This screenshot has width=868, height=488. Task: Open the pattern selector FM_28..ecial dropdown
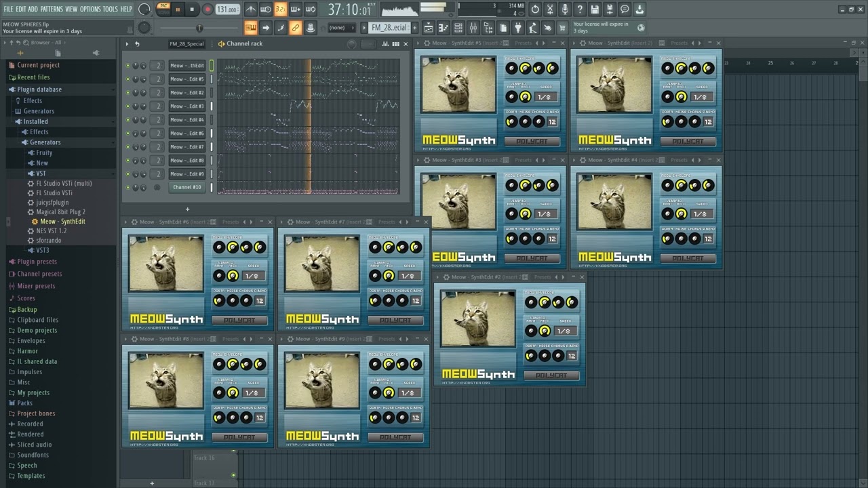[389, 28]
